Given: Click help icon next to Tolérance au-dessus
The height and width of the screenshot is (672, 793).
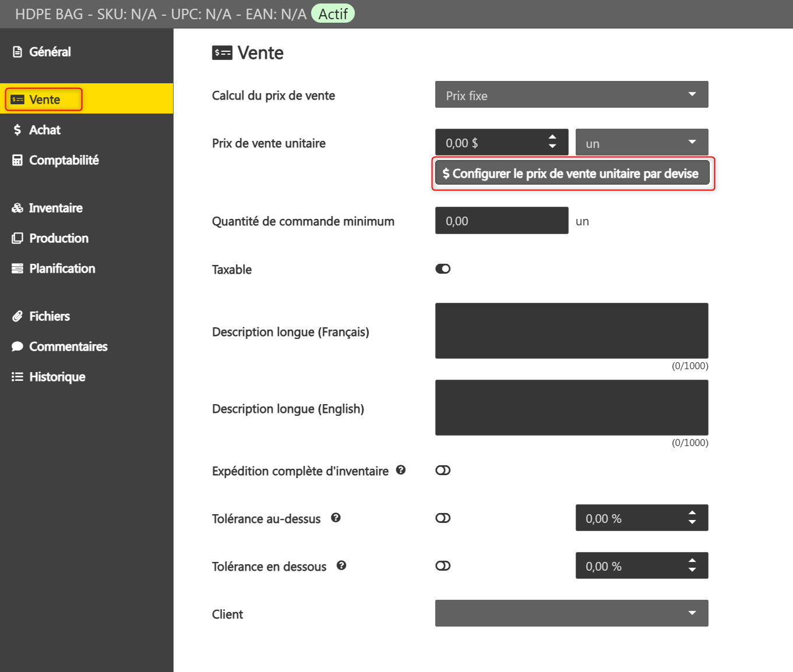Looking at the screenshot, I should (336, 518).
